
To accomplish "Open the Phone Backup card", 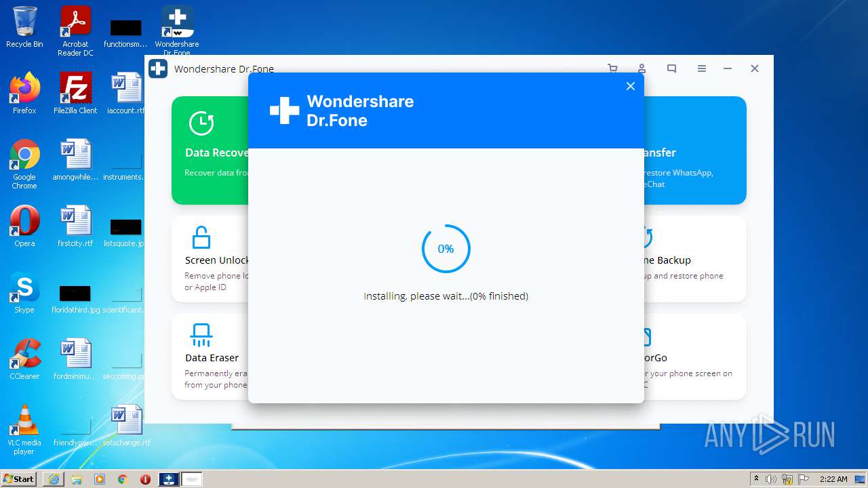I will pyautogui.click(x=694, y=259).
